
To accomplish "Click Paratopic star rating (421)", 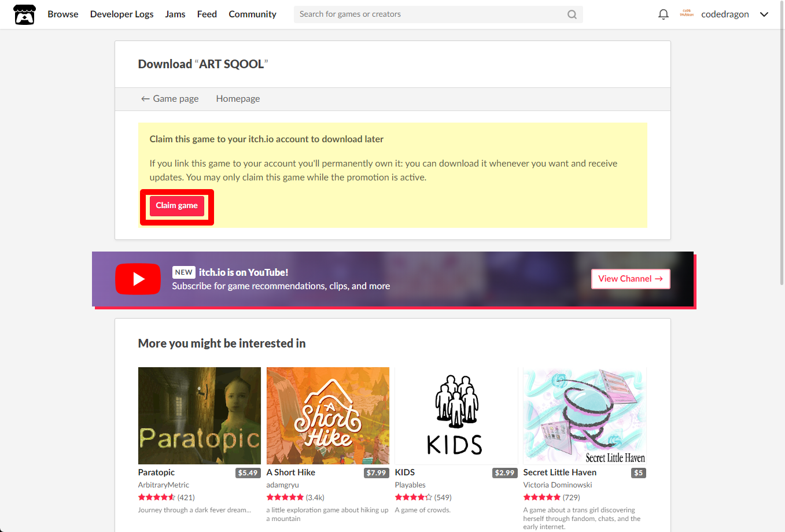I will click(167, 497).
